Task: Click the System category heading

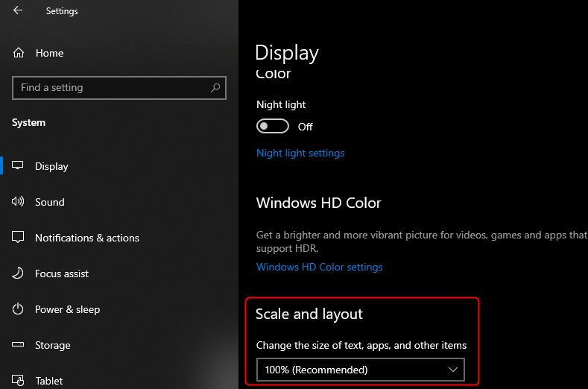Action: 28,123
